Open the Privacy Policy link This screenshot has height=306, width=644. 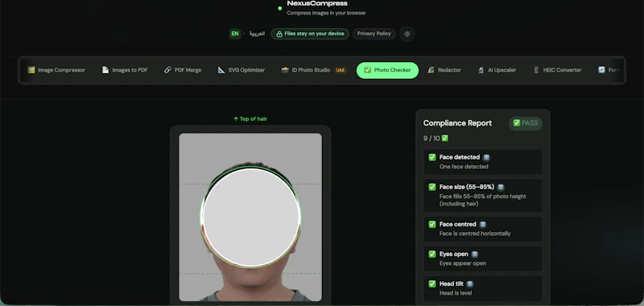coord(374,34)
